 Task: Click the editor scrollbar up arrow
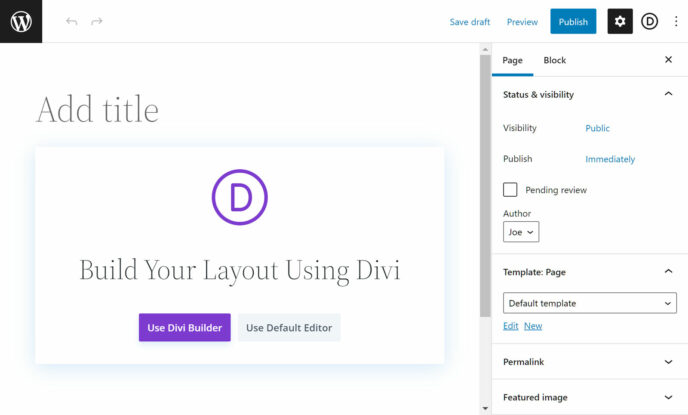[x=485, y=50]
